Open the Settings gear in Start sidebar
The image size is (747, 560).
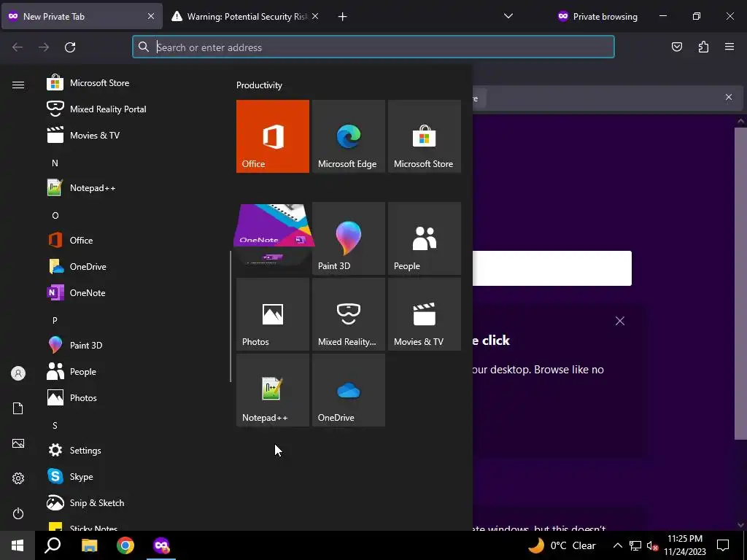(x=18, y=478)
